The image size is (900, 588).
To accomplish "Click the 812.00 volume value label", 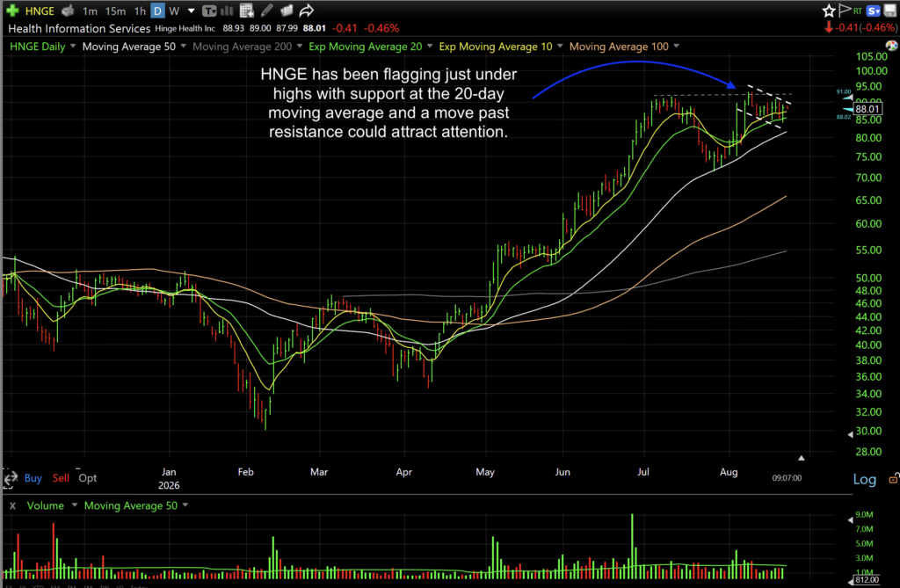I will pos(867,580).
